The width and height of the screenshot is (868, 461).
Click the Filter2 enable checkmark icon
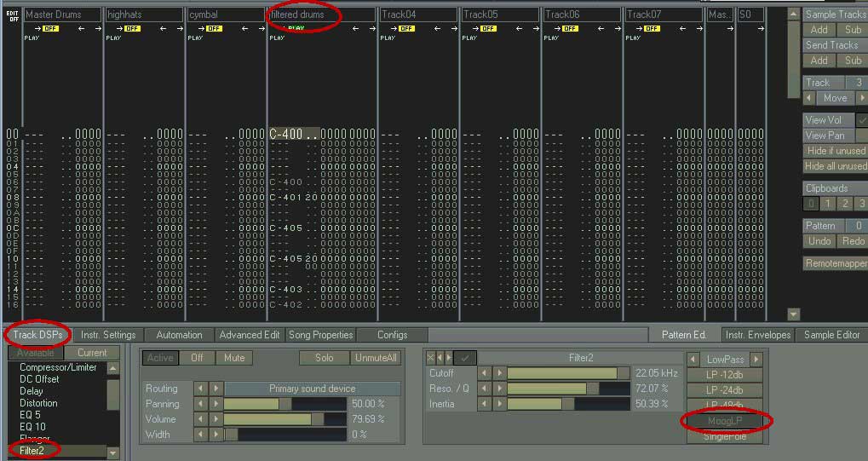(x=465, y=358)
